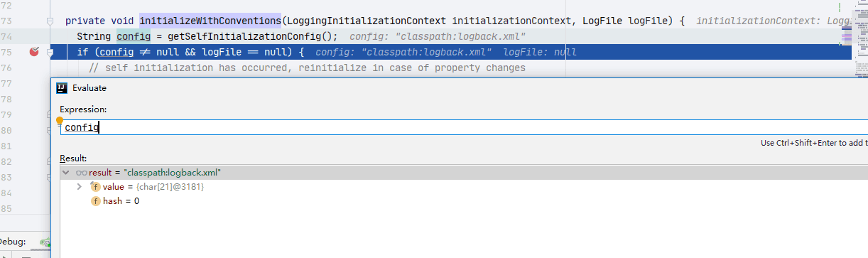
Task: Click the fold marker on line 75 gutter
Action: tap(50, 52)
